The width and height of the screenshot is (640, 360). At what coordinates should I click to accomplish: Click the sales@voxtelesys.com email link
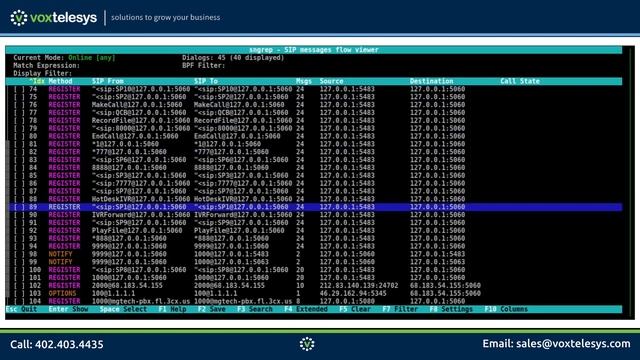tap(573, 344)
